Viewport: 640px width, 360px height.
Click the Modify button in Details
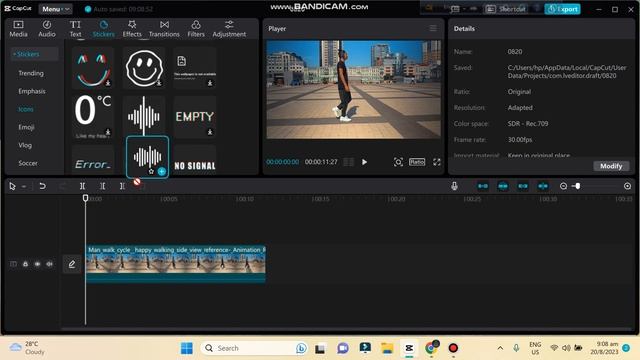point(611,166)
